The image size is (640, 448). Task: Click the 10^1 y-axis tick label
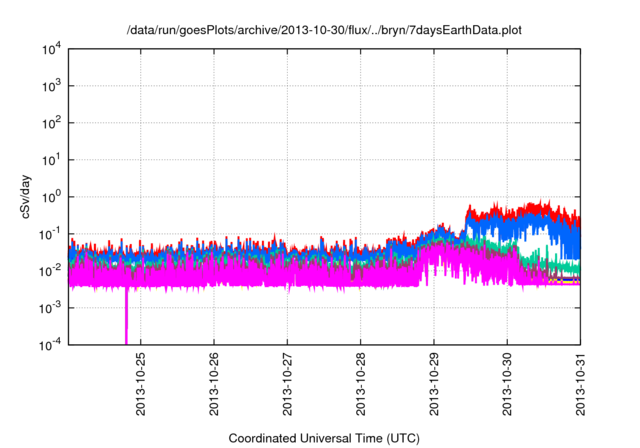51,160
